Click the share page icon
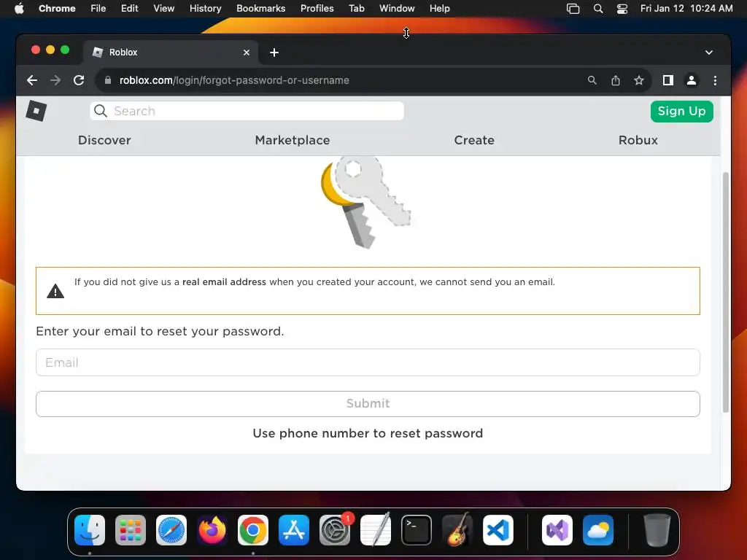This screenshot has height=560, width=747. pos(616,80)
